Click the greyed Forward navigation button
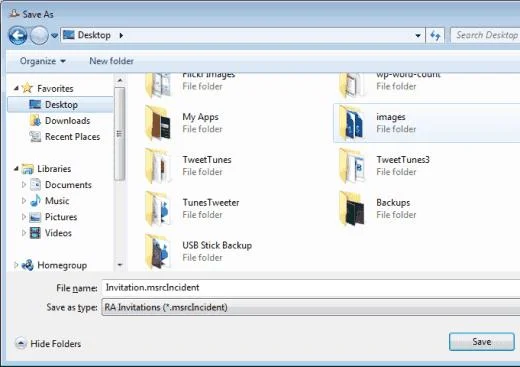This screenshot has width=520, height=367. point(39,35)
